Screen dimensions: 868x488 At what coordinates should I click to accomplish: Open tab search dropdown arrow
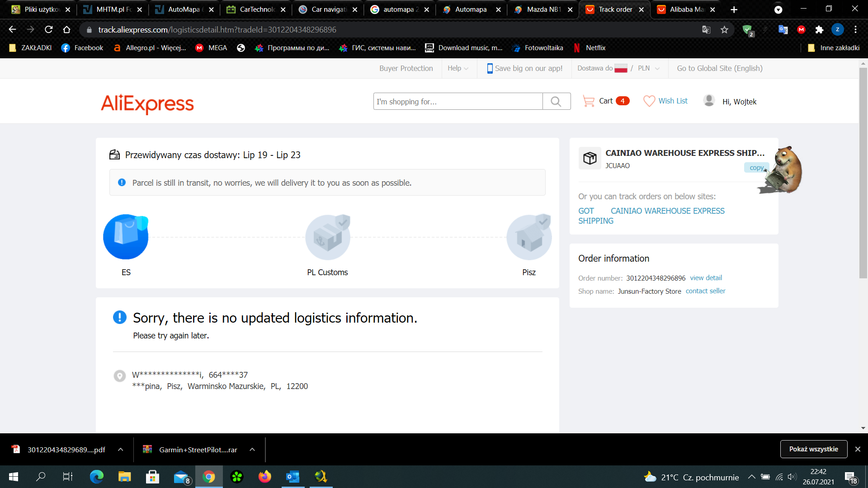pyautogui.click(x=778, y=9)
